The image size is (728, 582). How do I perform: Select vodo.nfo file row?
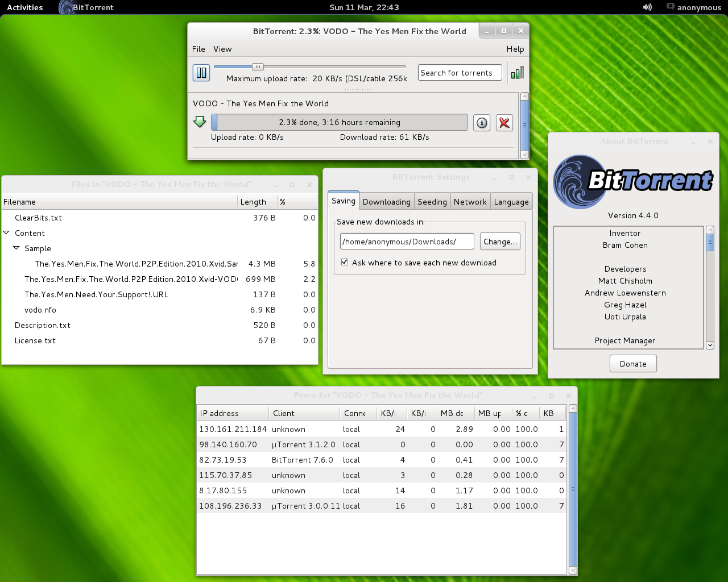[x=159, y=310]
